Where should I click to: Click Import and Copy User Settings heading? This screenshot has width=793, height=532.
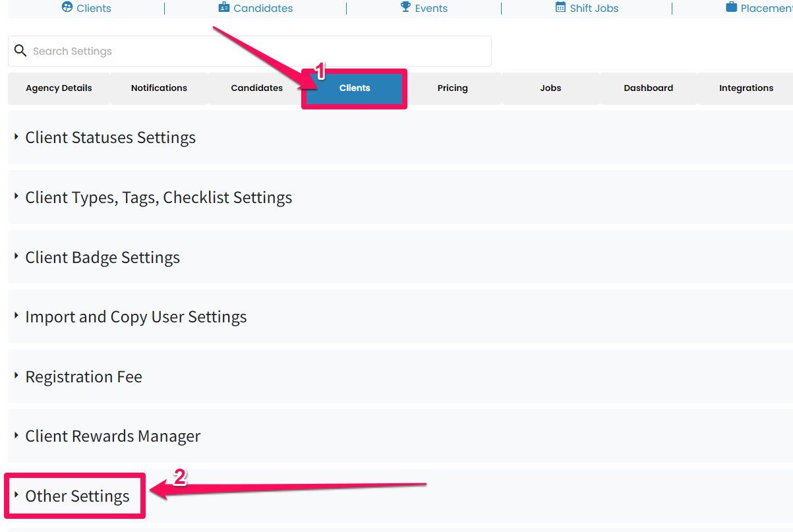[x=136, y=317]
